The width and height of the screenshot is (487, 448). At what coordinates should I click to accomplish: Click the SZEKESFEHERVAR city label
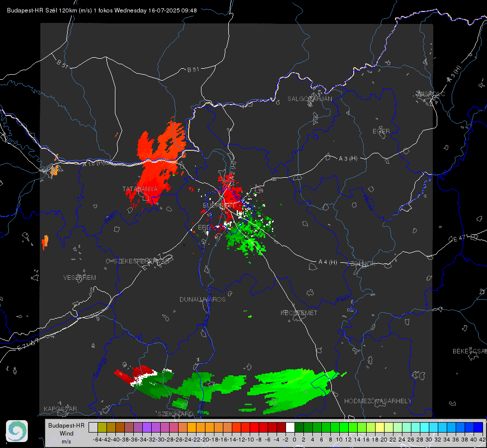point(142,261)
